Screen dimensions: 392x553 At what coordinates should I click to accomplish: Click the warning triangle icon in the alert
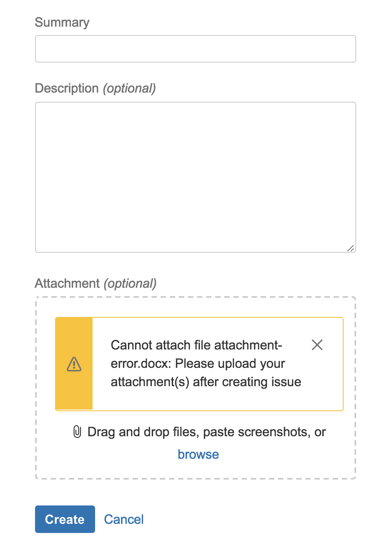(74, 364)
